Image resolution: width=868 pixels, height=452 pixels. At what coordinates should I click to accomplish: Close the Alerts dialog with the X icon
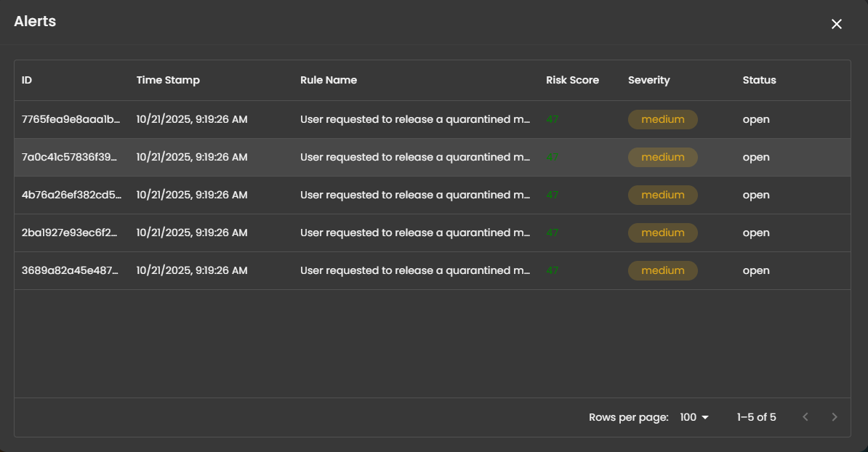(x=837, y=24)
